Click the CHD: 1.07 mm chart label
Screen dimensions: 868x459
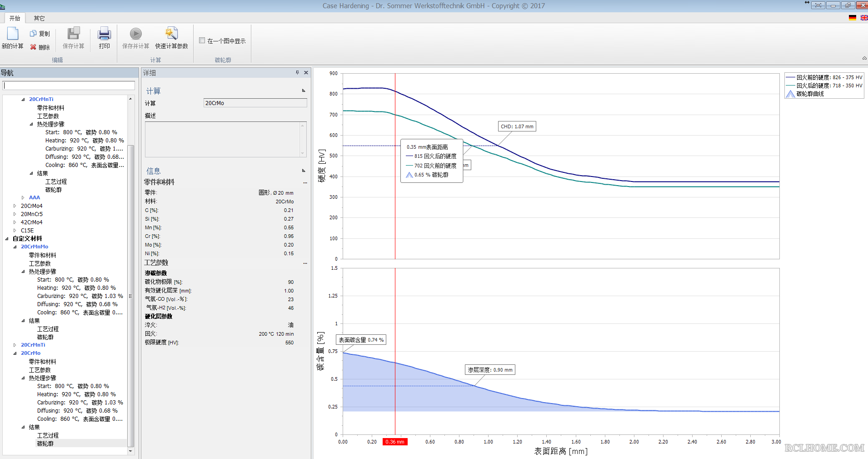pyautogui.click(x=517, y=126)
